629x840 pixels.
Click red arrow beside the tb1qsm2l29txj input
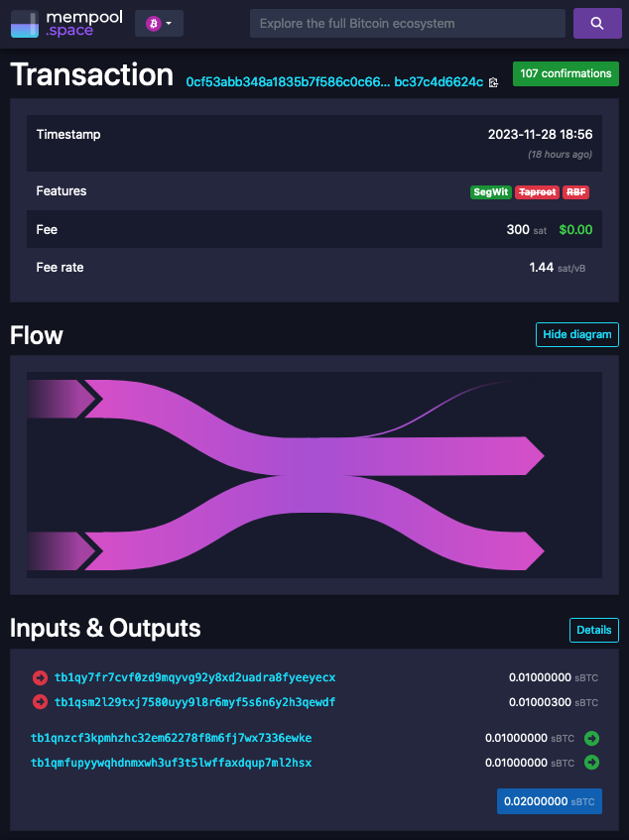point(41,701)
